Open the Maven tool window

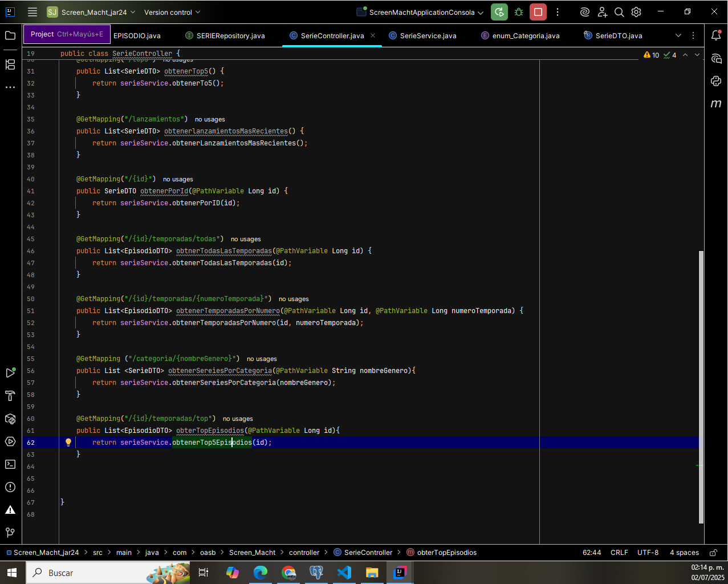click(717, 104)
